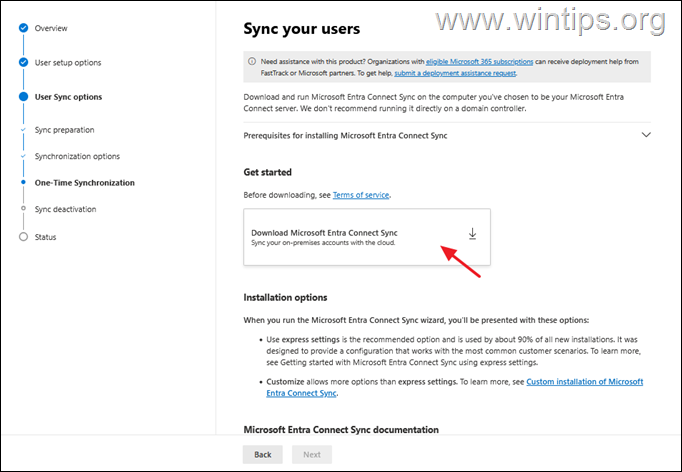Open Synchronization options sub-step

pos(77,156)
